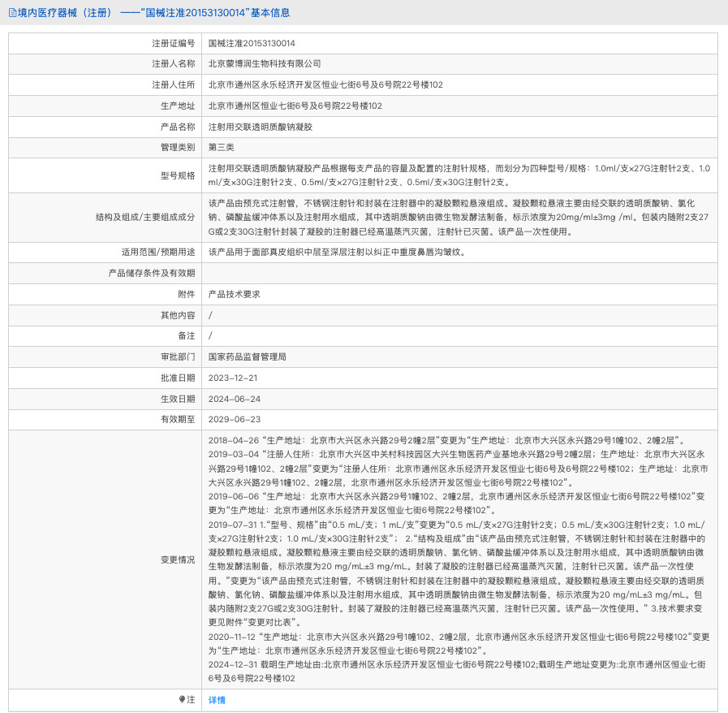Click the document icon before the page title
This screenshot has height=713, width=728.
(11, 13)
